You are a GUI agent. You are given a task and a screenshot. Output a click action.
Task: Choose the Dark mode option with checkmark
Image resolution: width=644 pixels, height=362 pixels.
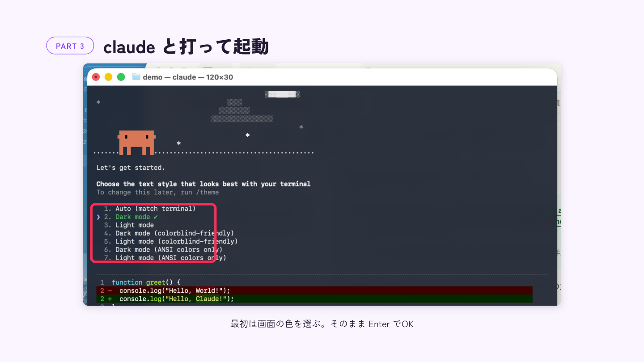(131, 217)
